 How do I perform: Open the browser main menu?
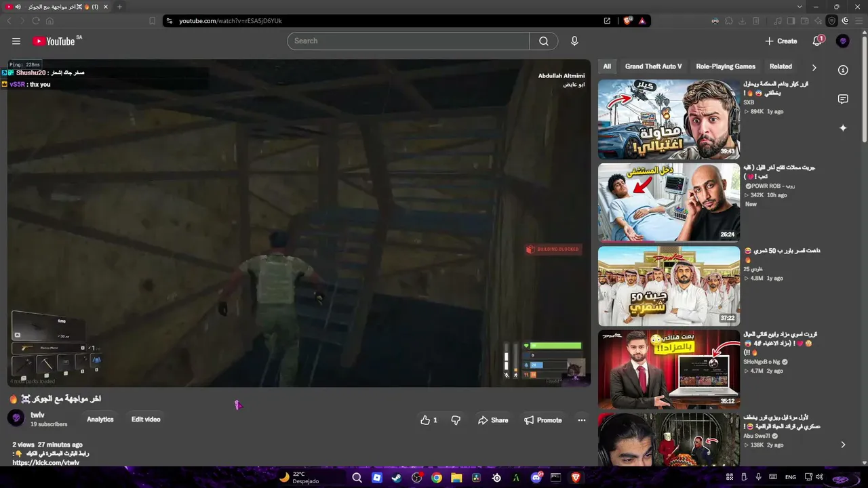click(858, 21)
